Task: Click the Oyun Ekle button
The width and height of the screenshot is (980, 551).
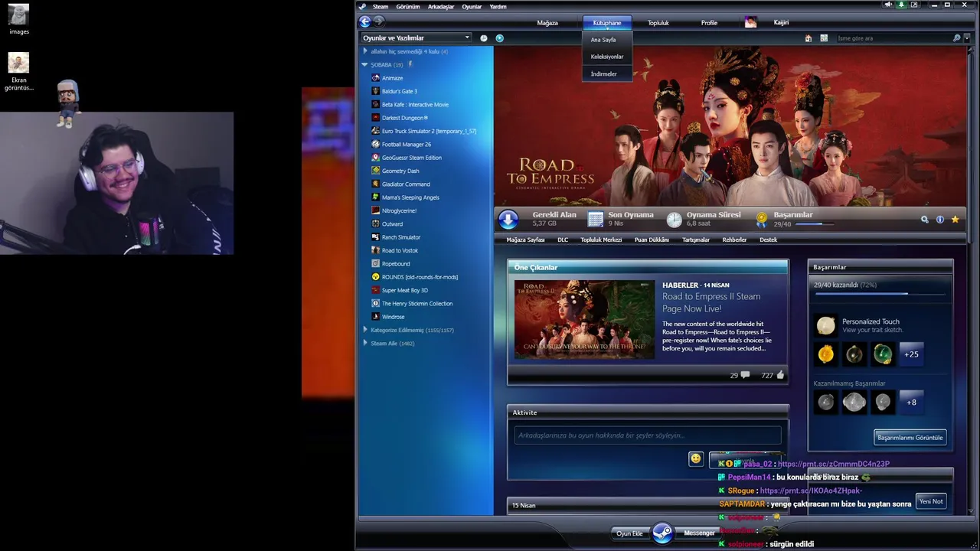Action: [630, 533]
